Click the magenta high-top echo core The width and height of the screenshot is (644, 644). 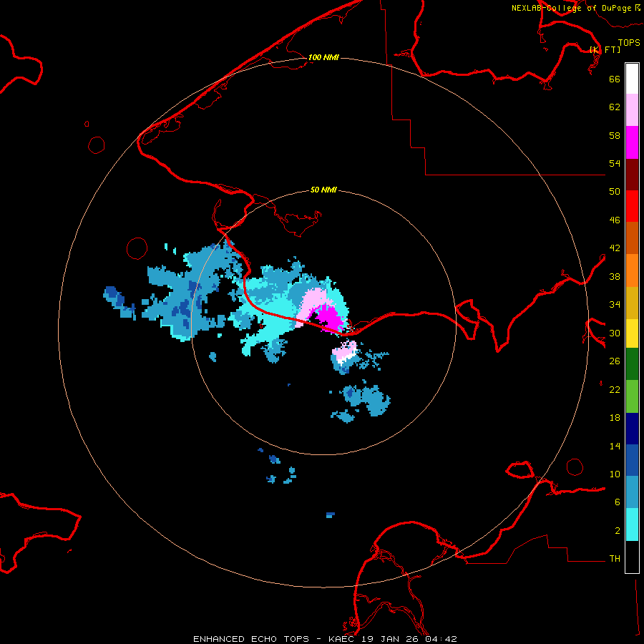point(328,317)
